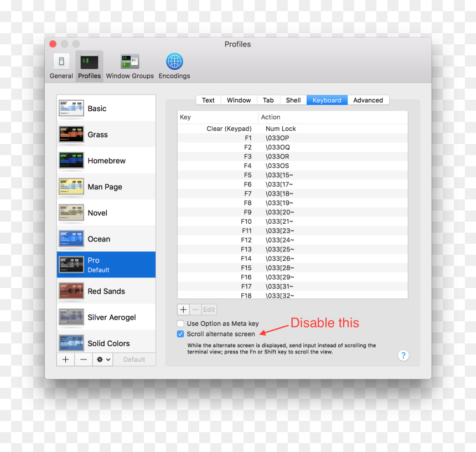Screen dimensions: 476x452
Task: Select the Silver Aerogel profile thumbnail
Action: pos(71,317)
